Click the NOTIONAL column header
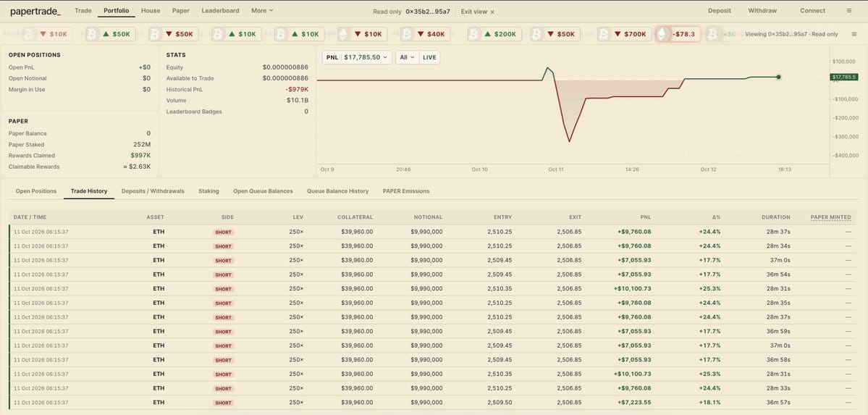Screen dimensions: 868x415 click(x=428, y=217)
